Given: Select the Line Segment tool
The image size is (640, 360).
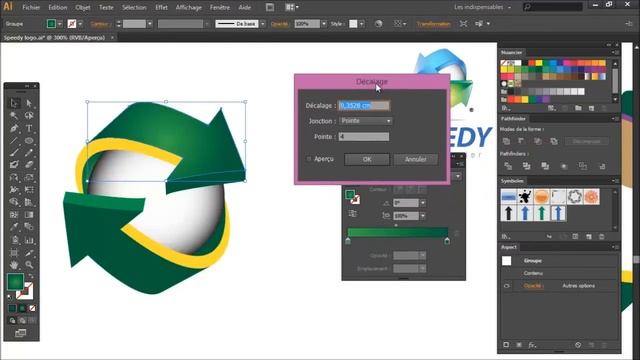Looking at the screenshot, I should pos(14,141).
